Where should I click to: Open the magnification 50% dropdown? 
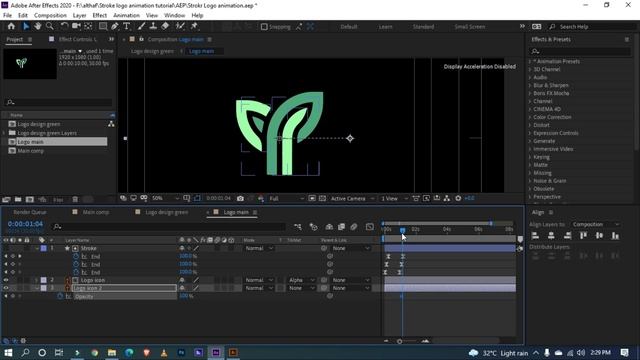click(165, 198)
